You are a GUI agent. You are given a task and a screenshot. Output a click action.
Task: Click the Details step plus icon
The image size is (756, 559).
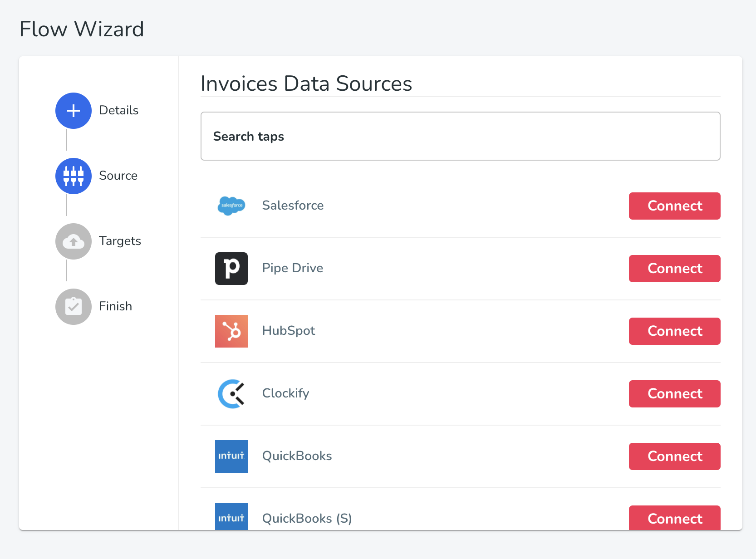pyautogui.click(x=74, y=111)
